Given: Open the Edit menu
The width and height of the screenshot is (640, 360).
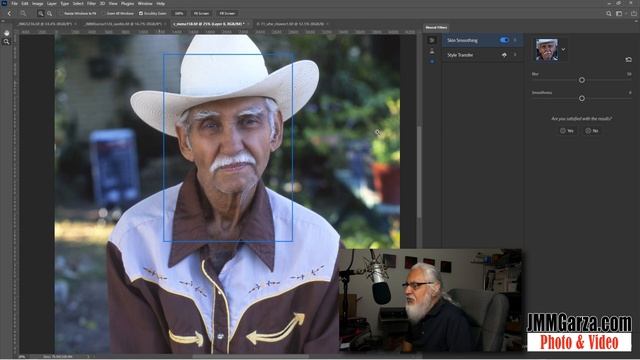Looking at the screenshot, I should (x=25, y=3).
